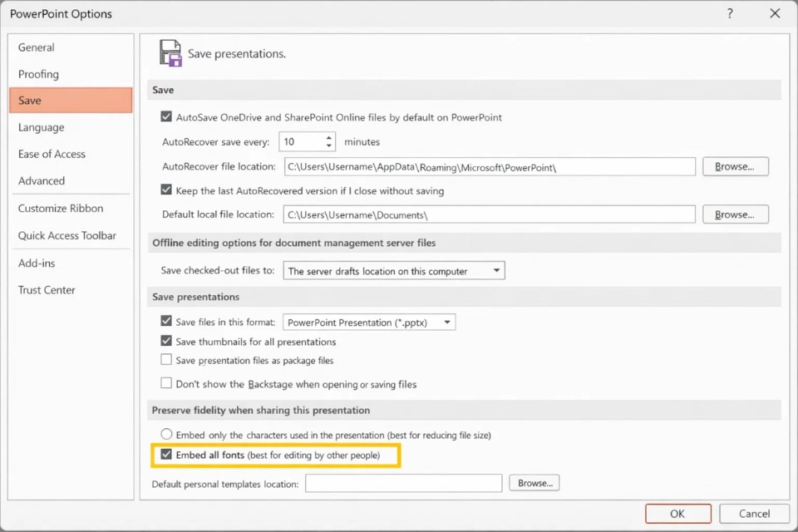Select Embed only the characters used option
Screen dimensions: 798x532
pos(166,434)
